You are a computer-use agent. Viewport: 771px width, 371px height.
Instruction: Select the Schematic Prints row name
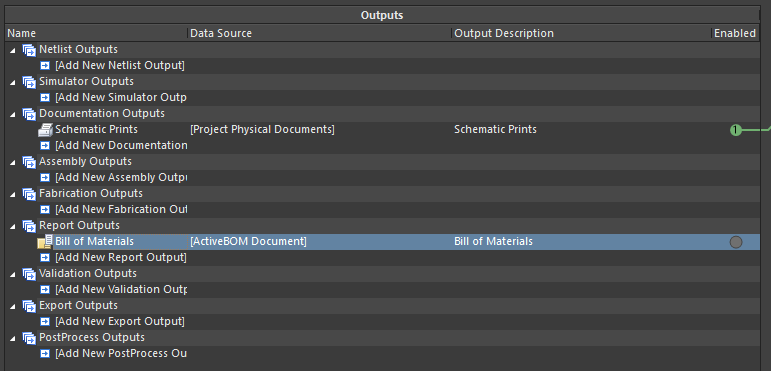pyautogui.click(x=96, y=130)
